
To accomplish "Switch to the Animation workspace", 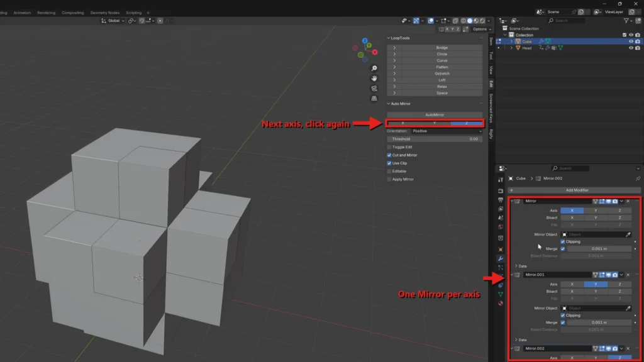I will point(22,13).
